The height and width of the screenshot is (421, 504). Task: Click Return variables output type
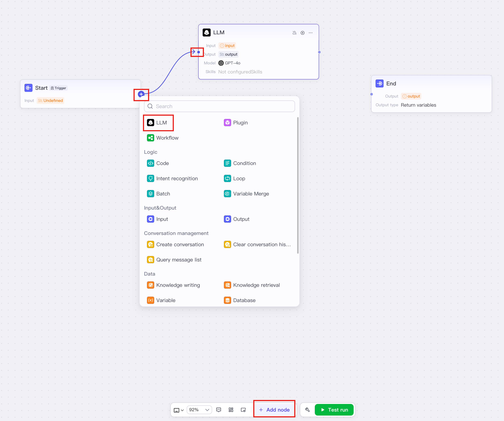(418, 105)
